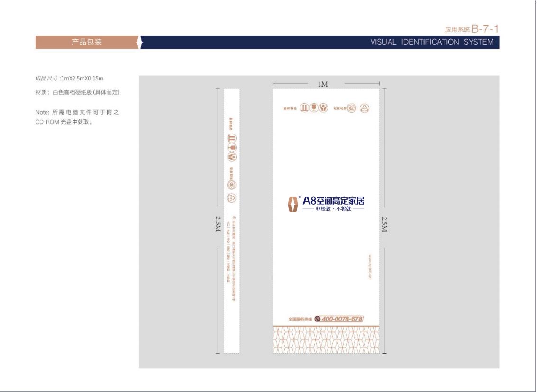This screenshot has height=392, width=537.
Task: Click the A8 hexagonal brand logo emblem
Action: coord(293,204)
